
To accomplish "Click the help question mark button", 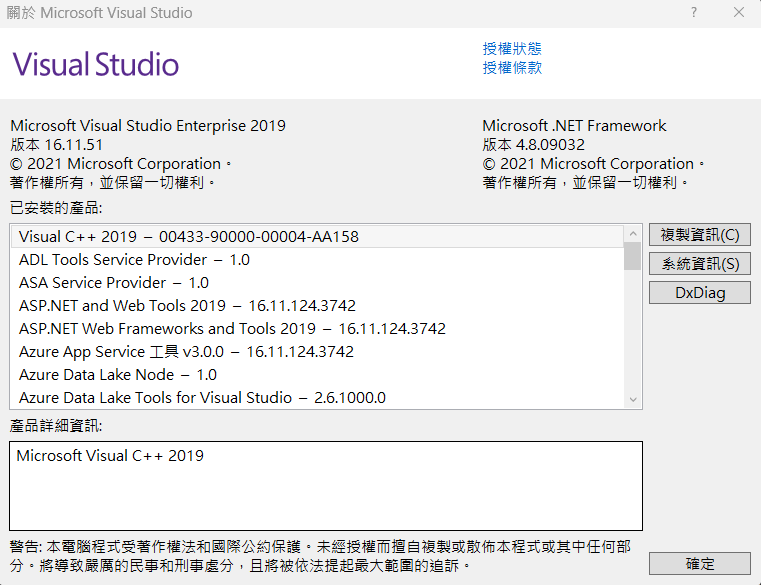I will 694,13.
